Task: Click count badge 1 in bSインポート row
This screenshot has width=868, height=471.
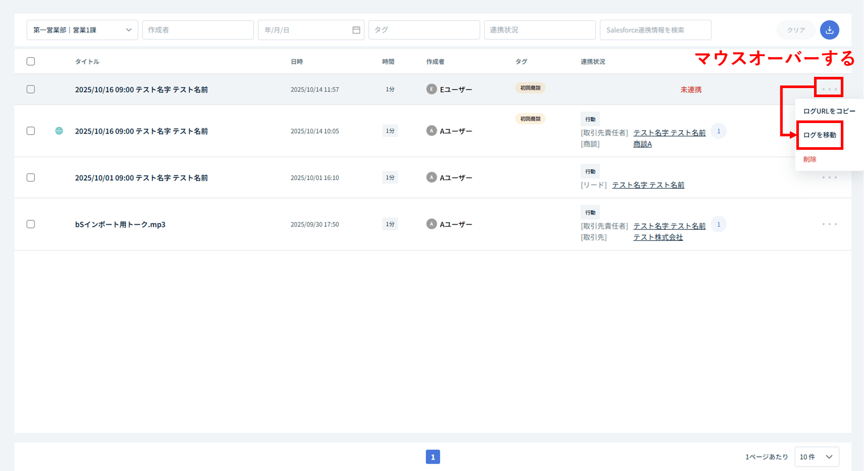Action: (719, 224)
